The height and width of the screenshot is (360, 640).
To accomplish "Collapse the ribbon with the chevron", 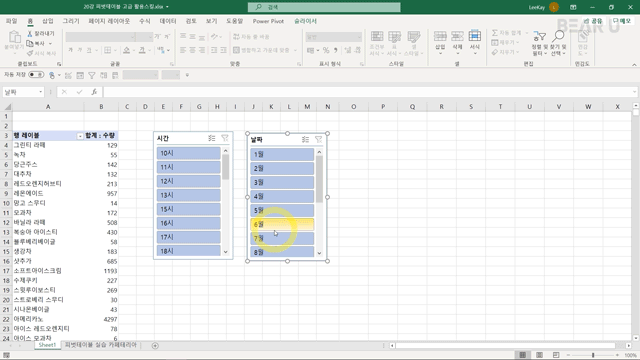I will [x=634, y=64].
